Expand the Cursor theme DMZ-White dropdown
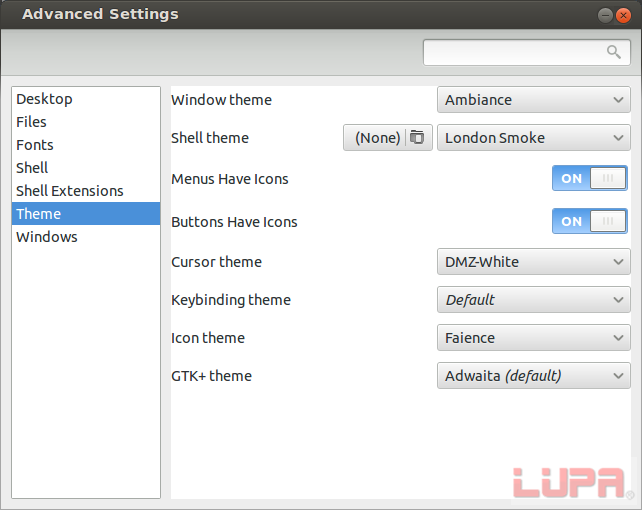 tap(533, 262)
